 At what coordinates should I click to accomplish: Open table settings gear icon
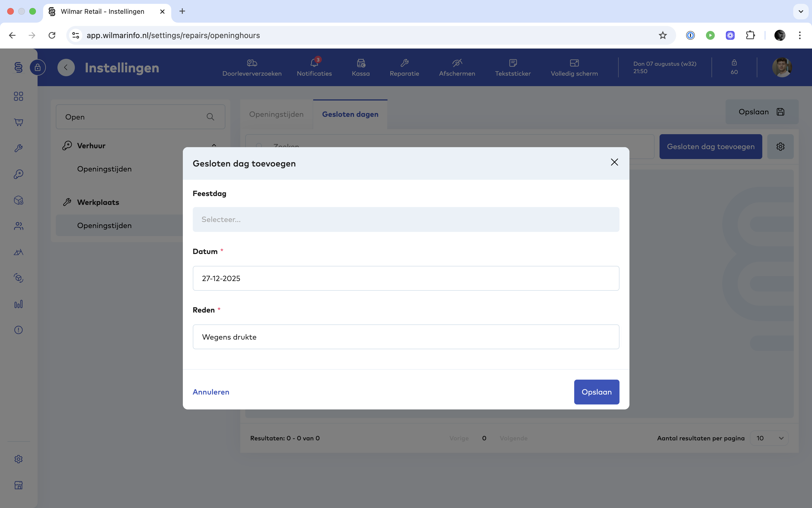(x=780, y=147)
